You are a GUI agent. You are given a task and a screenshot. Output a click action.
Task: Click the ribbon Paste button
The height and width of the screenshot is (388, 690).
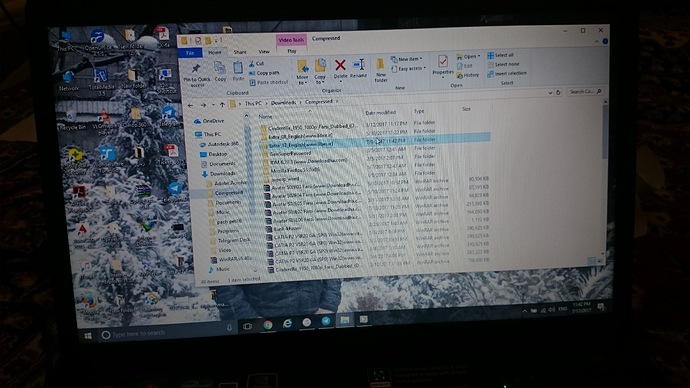pyautogui.click(x=238, y=72)
